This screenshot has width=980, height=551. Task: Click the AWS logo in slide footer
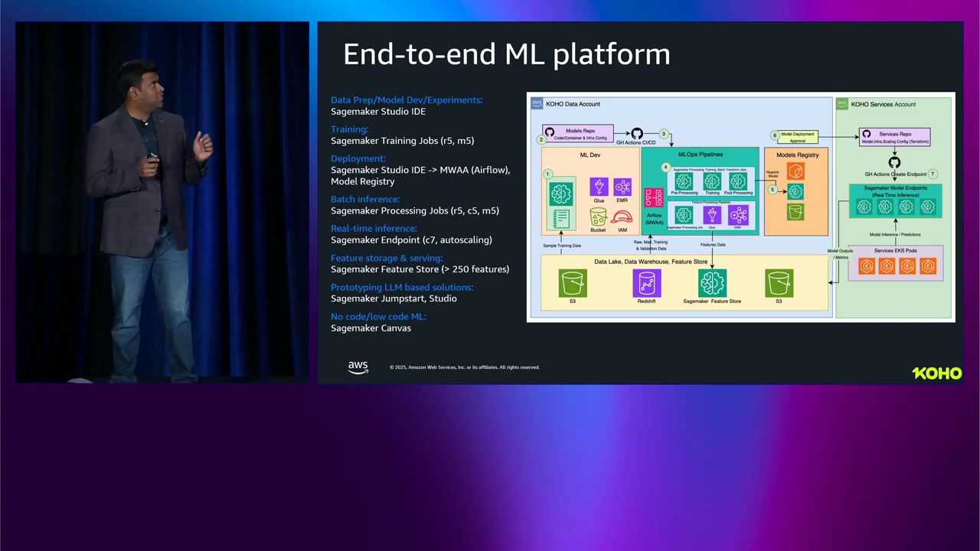click(358, 367)
